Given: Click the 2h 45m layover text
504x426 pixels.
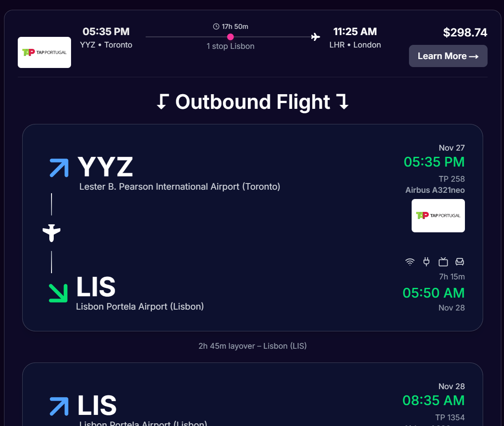Looking at the screenshot, I should pos(253,346).
